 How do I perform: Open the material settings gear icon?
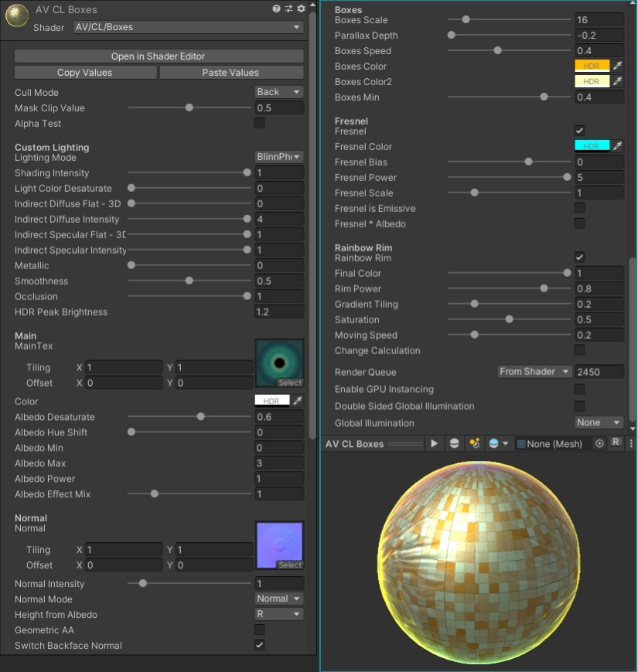[302, 9]
